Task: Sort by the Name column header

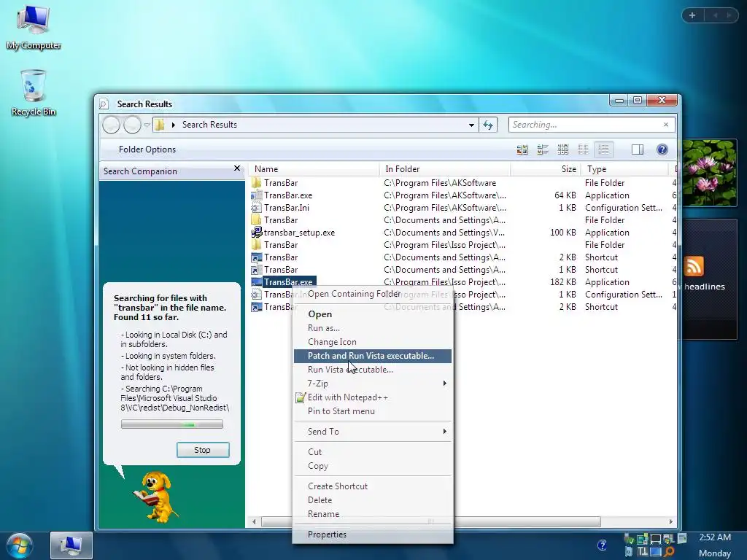Action: [x=314, y=169]
